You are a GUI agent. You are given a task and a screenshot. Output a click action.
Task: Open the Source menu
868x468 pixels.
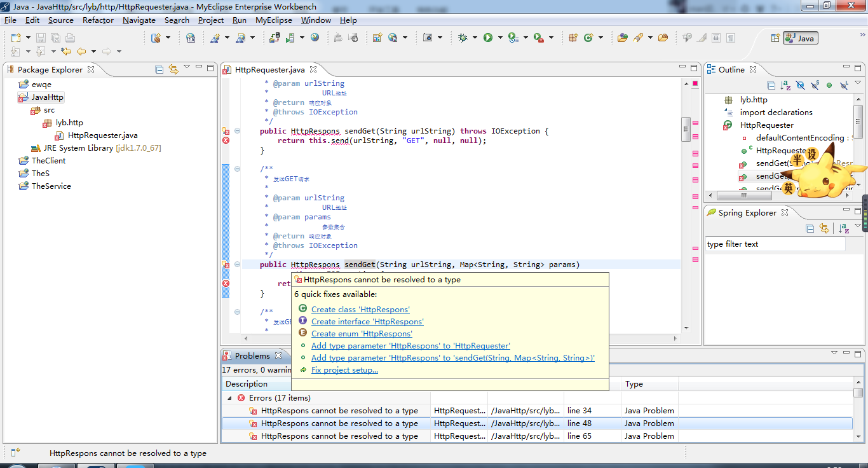pos(60,20)
